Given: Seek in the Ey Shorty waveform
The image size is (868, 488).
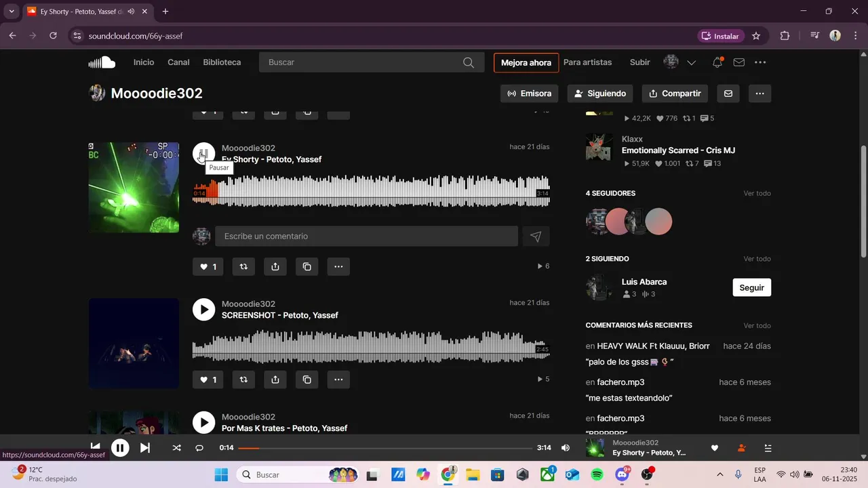Looking at the screenshot, I should point(371,190).
